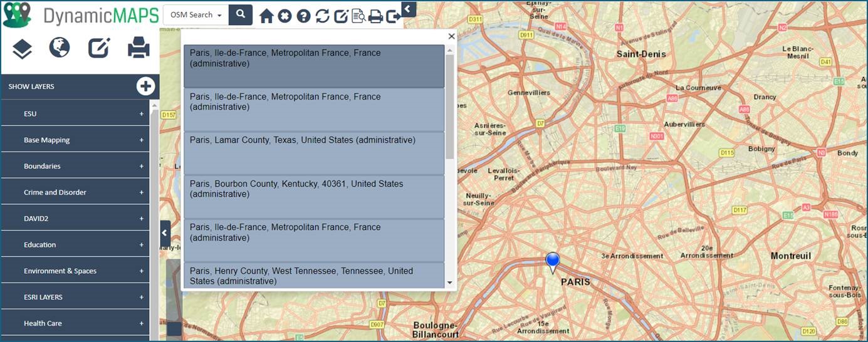Open help via question mark icon
This screenshot has height=342, width=868.
pos(304,16)
